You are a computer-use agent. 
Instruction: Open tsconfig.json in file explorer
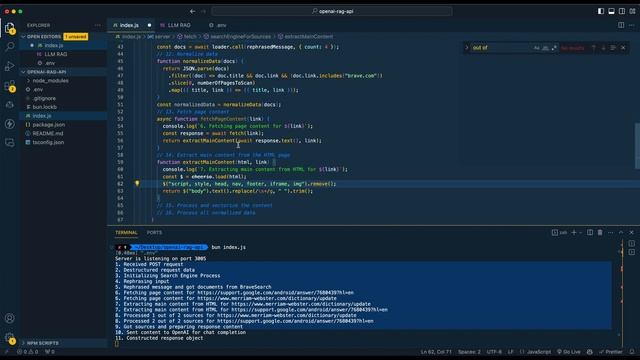tap(48, 142)
